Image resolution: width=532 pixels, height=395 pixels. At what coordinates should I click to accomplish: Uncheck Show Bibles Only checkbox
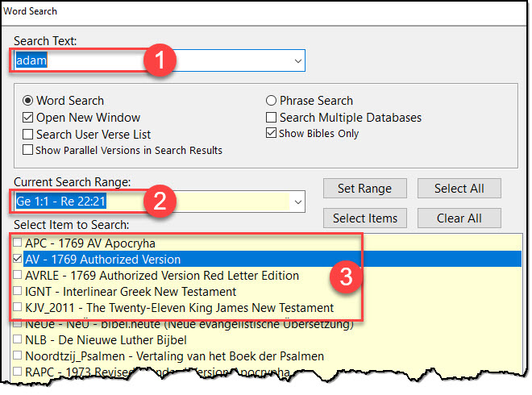(271, 133)
